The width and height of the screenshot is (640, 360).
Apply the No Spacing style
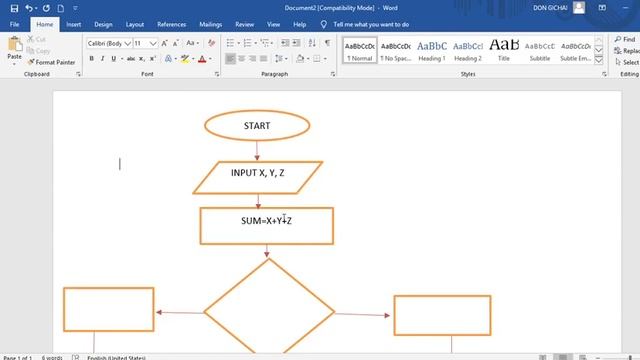pos(396,51)
